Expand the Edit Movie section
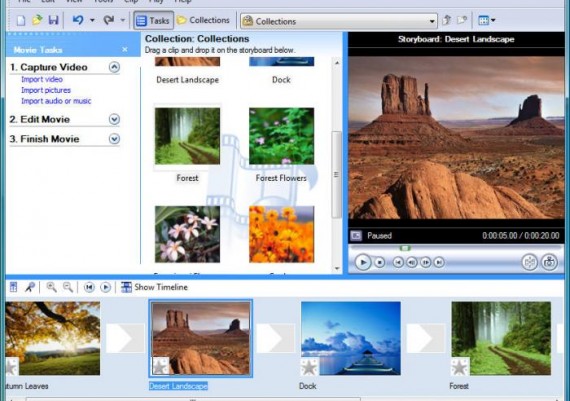This screenshot has width=570, height=401. pos(114,119)
